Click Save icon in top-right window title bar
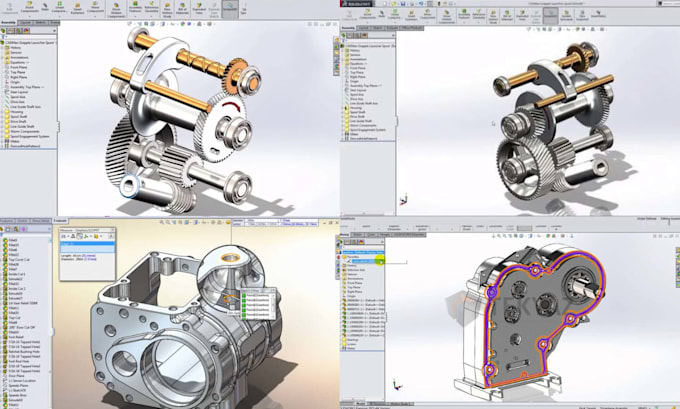This screenshot has height=409, width=680. [x=403, y=3]
